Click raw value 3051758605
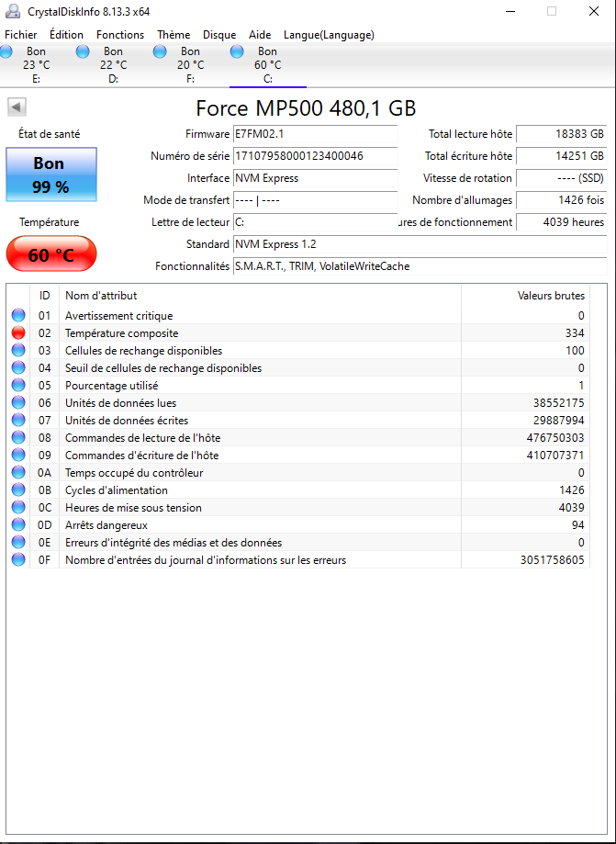Viewport: 616px width, 844px height. [x=553, y=560]
